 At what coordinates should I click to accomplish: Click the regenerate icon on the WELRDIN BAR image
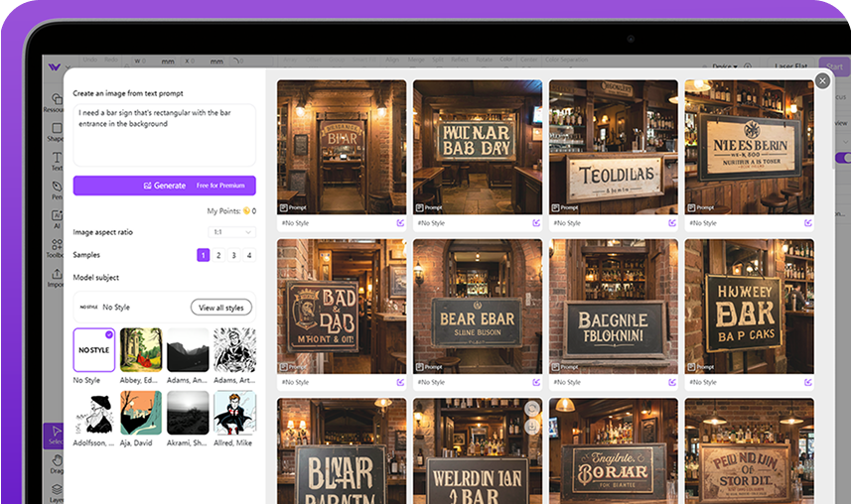[532, 409]
